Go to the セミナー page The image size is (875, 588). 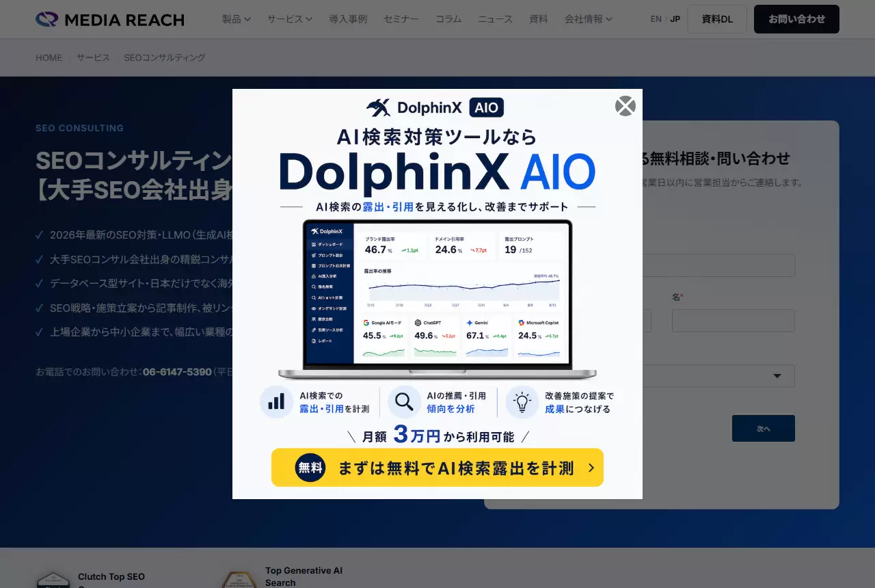click(x=401, y=19)
